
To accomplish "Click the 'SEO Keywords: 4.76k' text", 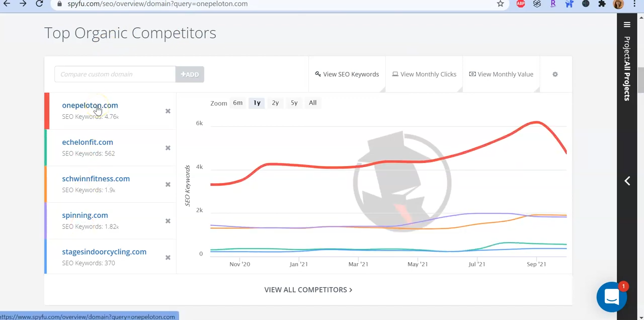I will tap(91, 117).
